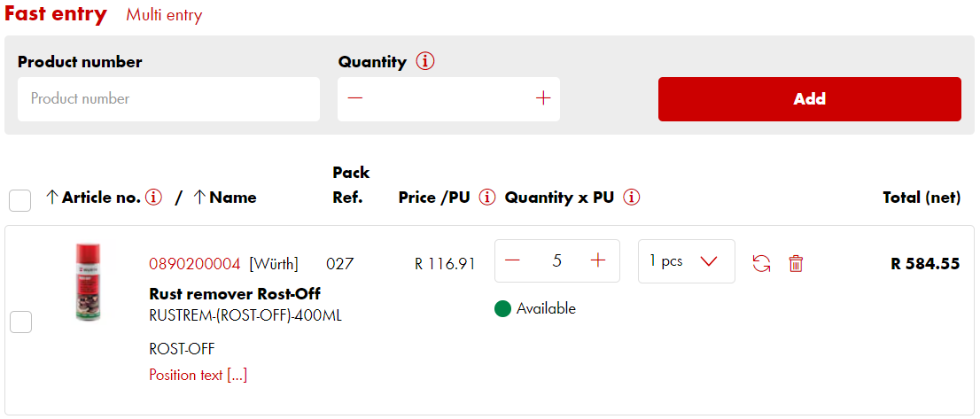Sort by Article no. using its arrow
This screenshot has width=980, height=419.
click(52, 198)
